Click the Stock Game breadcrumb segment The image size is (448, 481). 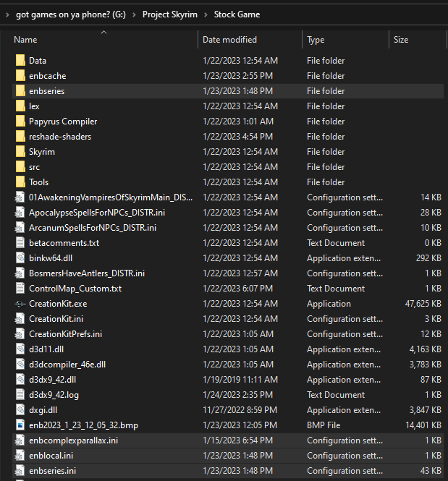pyautogui.click(x=237, y=14)
